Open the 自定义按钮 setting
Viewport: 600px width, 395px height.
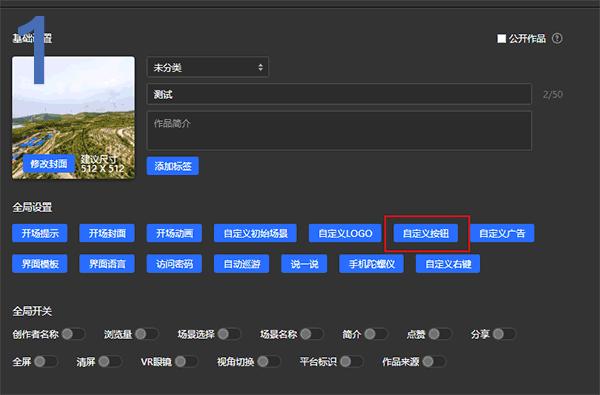pyautogui.click(x=426, y=233)
